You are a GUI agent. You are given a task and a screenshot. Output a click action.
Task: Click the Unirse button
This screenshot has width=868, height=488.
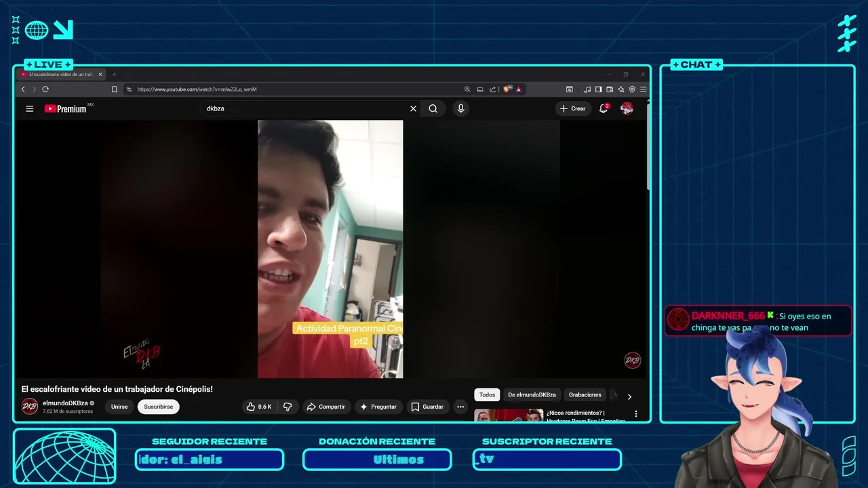119,407
